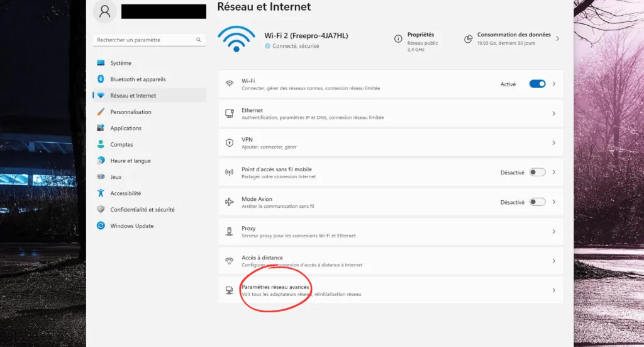Open Paramètres réseau avancés chevron
The image size is (644, 347).
tap(553, 290)
